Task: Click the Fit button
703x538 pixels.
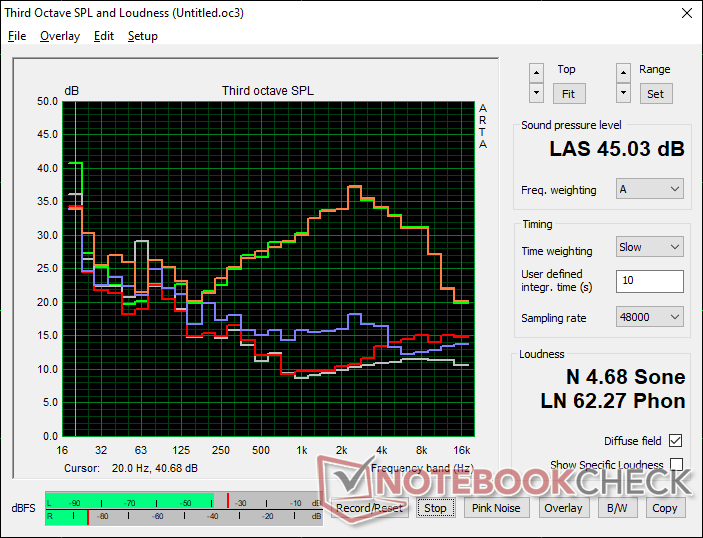Action: [568, 94]
